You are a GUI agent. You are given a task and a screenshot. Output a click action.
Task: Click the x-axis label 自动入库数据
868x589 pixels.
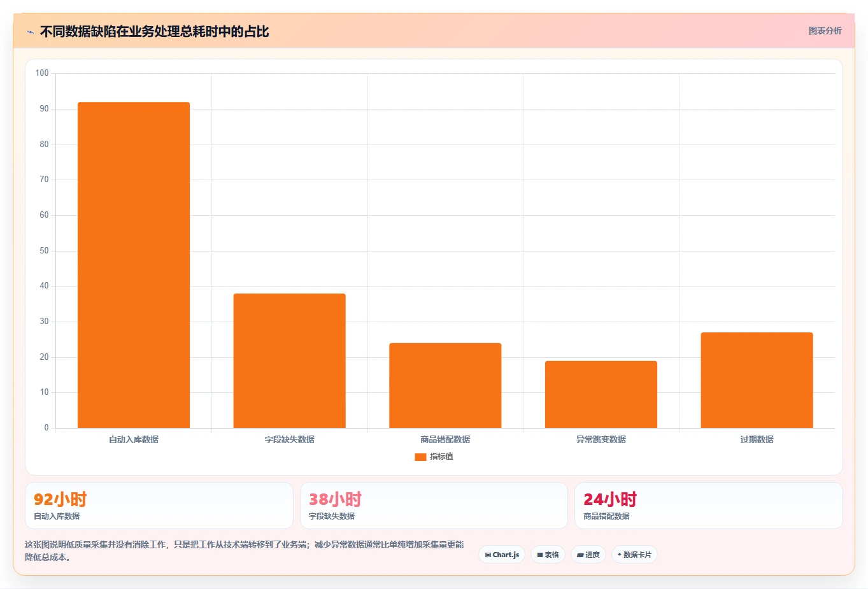pos(134,439)
